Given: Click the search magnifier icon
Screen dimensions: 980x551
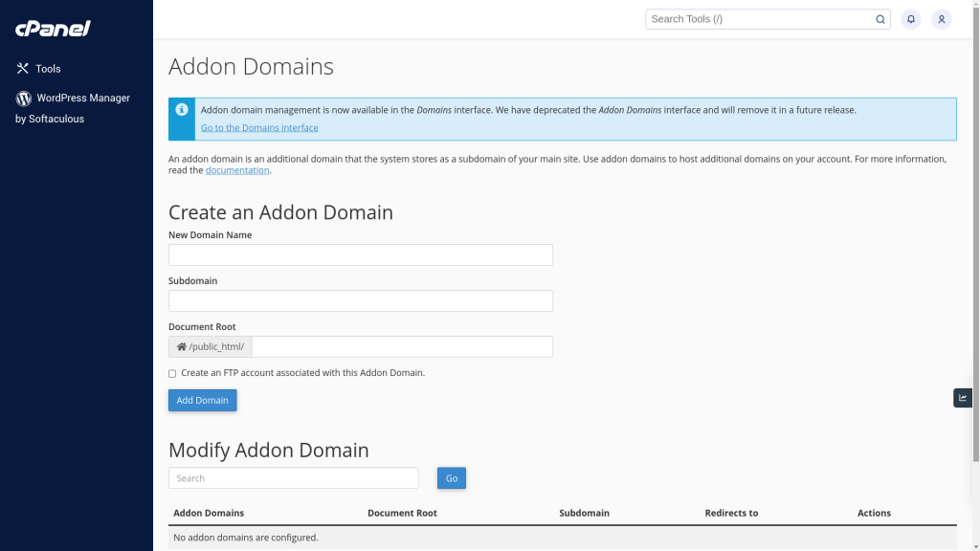Looking at the screenshot, I should (x=880, y=19).
